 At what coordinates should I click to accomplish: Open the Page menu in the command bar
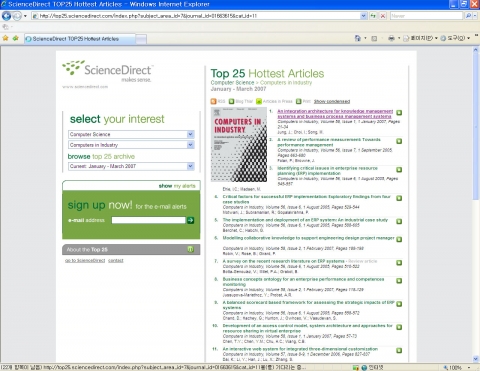pyautogui.click(x=420, y=38)
